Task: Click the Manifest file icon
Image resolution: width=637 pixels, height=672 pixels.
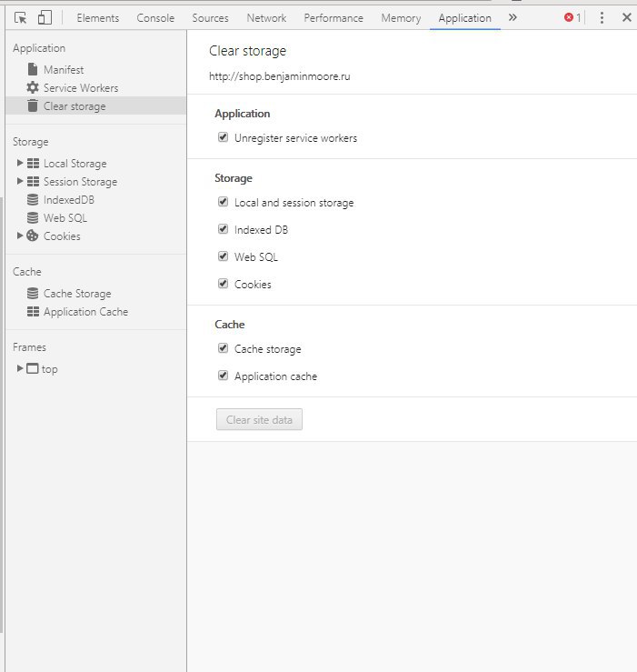Action: tap(33, 69)
